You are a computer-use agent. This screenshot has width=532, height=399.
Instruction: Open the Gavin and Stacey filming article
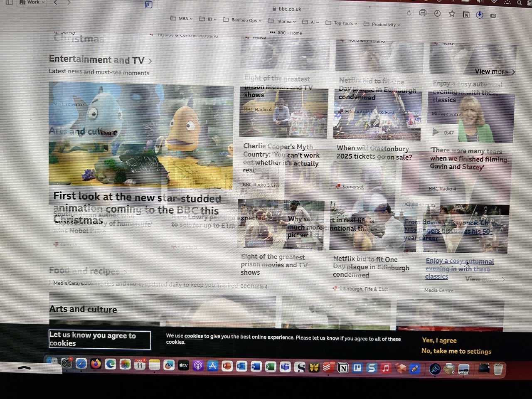pos(468,159)
